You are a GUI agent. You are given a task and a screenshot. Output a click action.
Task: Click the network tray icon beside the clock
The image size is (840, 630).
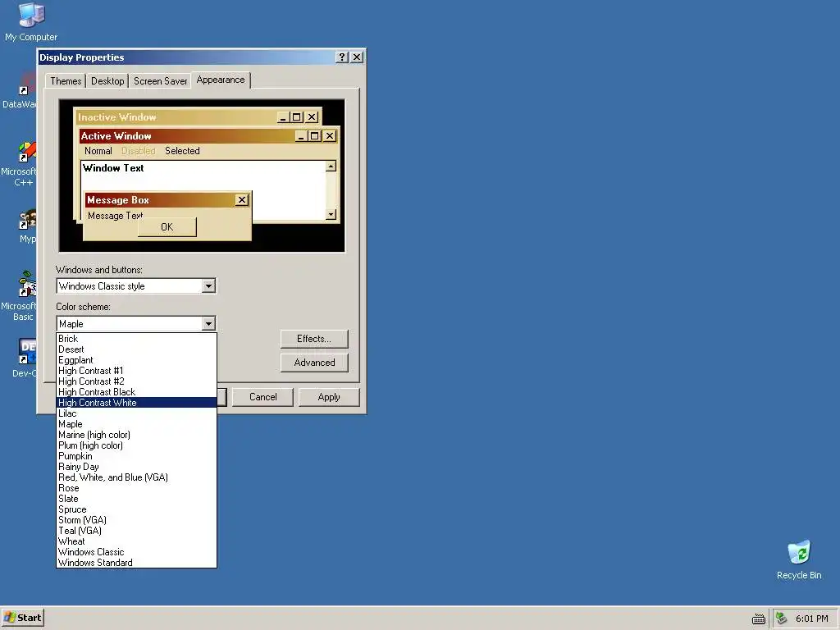click(781, 619)
